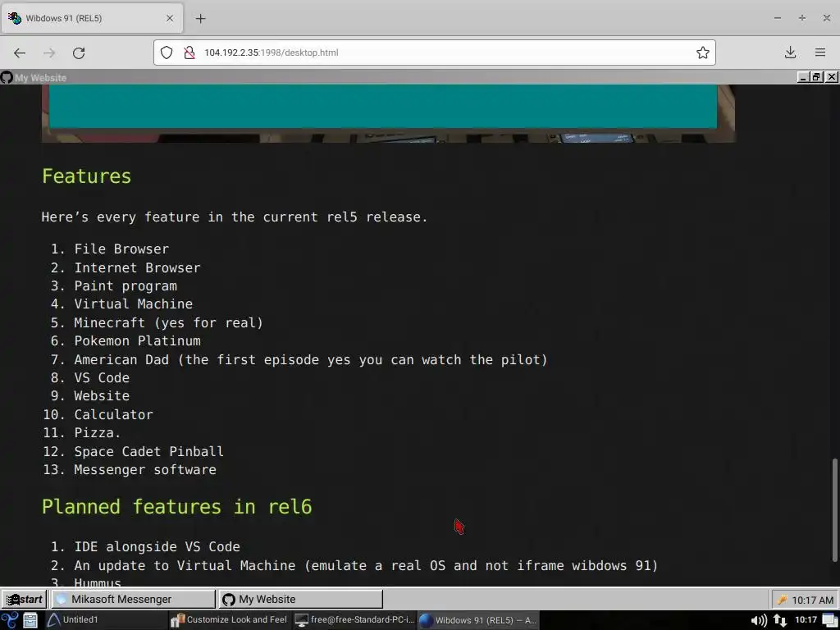The height and width of the screenshot is (630, 840).
Task: Click the IDE alongside VS Code item
Action: 157,547
